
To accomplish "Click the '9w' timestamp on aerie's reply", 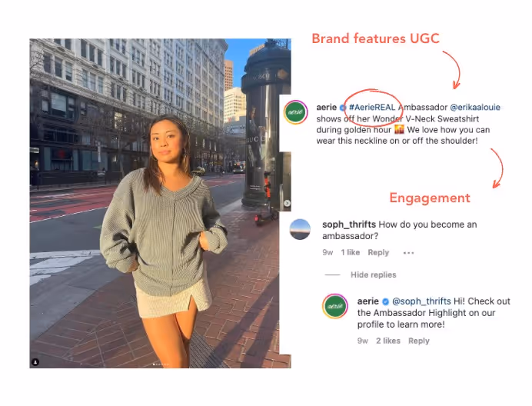I will [362, 341].
